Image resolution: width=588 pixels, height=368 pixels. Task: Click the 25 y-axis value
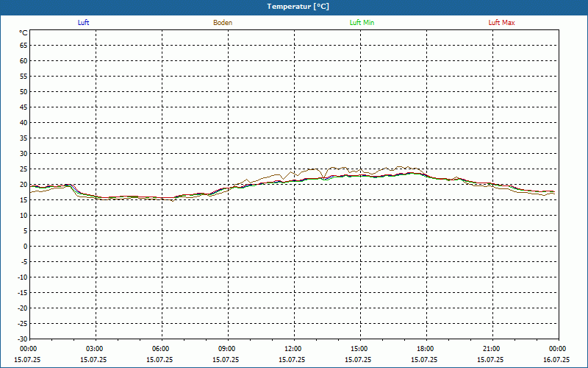click(24, 169)
